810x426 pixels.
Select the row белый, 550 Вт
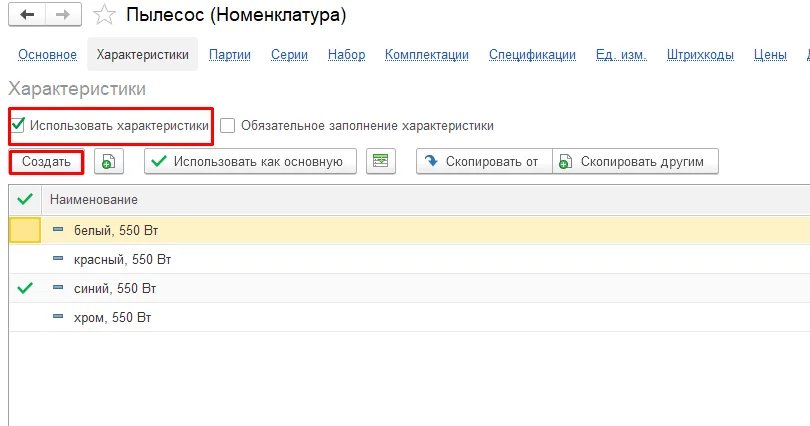click(x=409, y=230)
